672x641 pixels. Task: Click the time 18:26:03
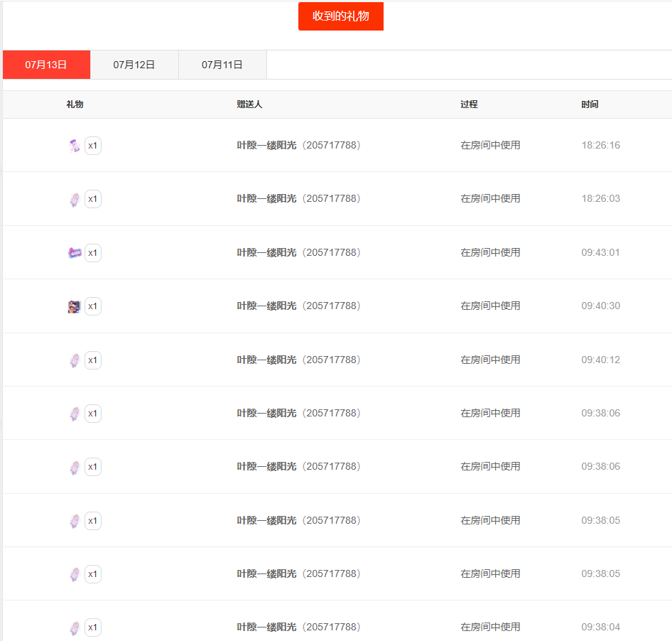pyautogui.click(x=600, y=198)
